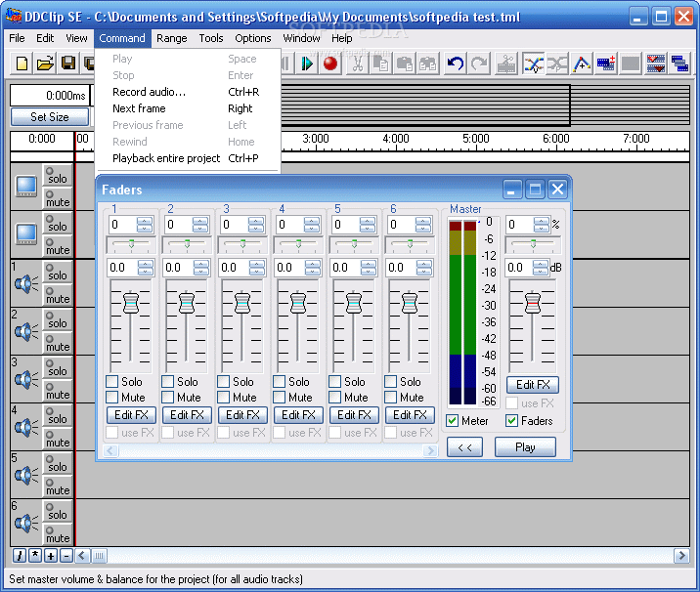Paste with the clipboard icon in toolbar
This screenshot has height=592, width=700.
pos(405,63)
